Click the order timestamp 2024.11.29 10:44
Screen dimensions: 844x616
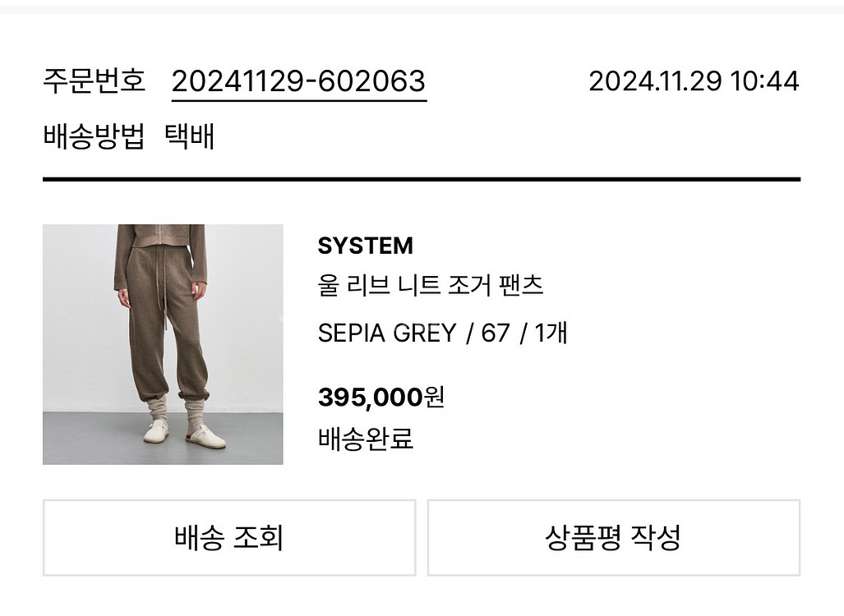pyautogui.click(x=694, y=81)
